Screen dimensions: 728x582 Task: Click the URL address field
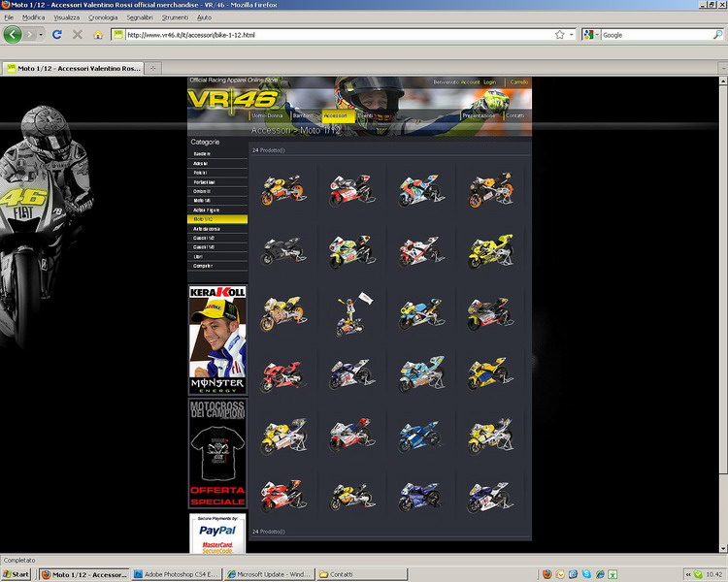coord(339,35)
